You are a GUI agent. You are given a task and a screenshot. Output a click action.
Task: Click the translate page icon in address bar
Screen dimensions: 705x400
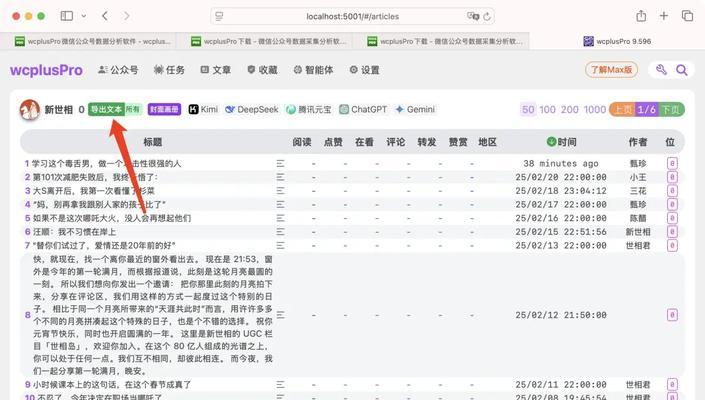[x=473, y=16]
